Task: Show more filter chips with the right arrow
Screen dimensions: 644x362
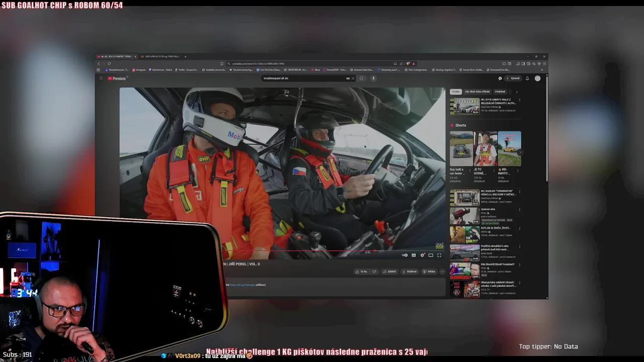Action: 516,92
